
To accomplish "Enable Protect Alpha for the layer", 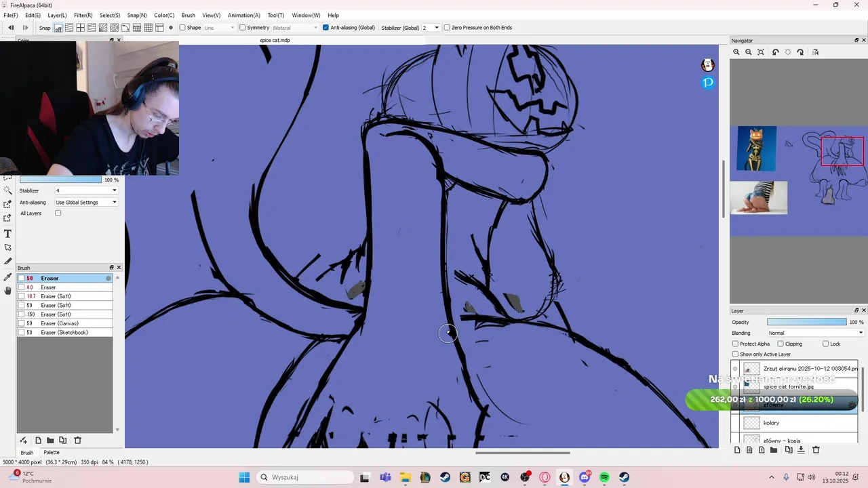I will point(735,344).
